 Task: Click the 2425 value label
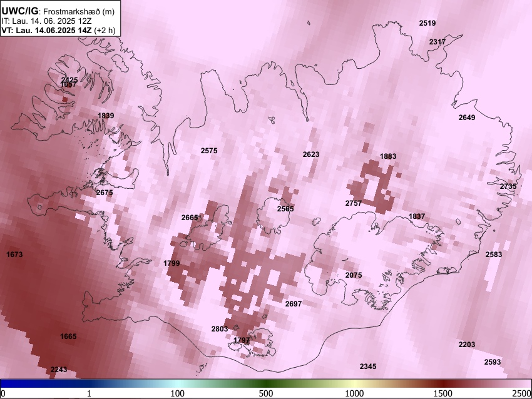coord(69,80)
